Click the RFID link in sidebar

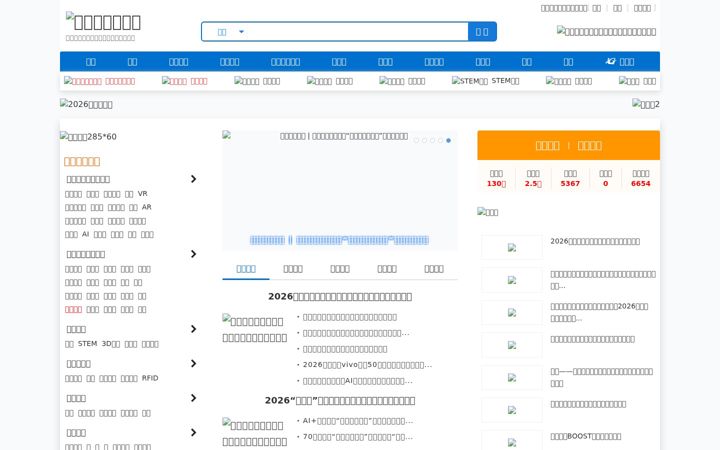(150, 378)
